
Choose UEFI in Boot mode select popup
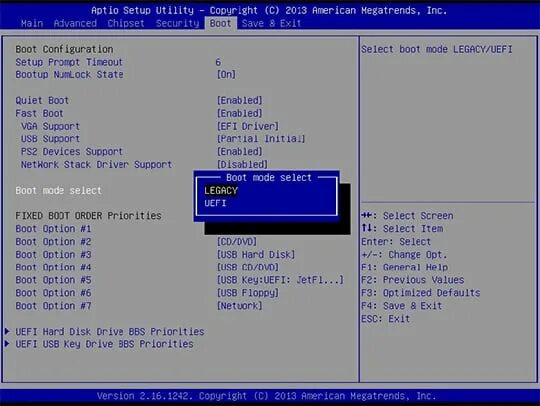tap(215, 203)
